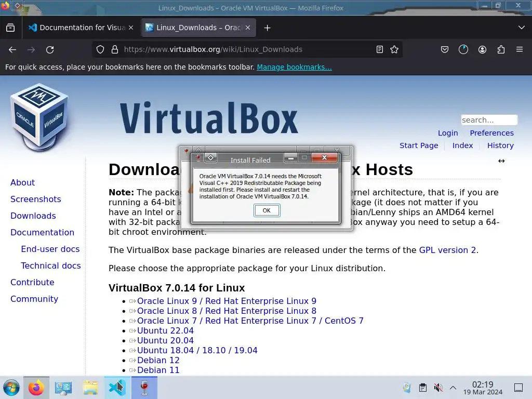532x399 pixels.
Task: Download Ubuntu 18.04 / 18.10 / 19.04 package
Action: (197, 350)
